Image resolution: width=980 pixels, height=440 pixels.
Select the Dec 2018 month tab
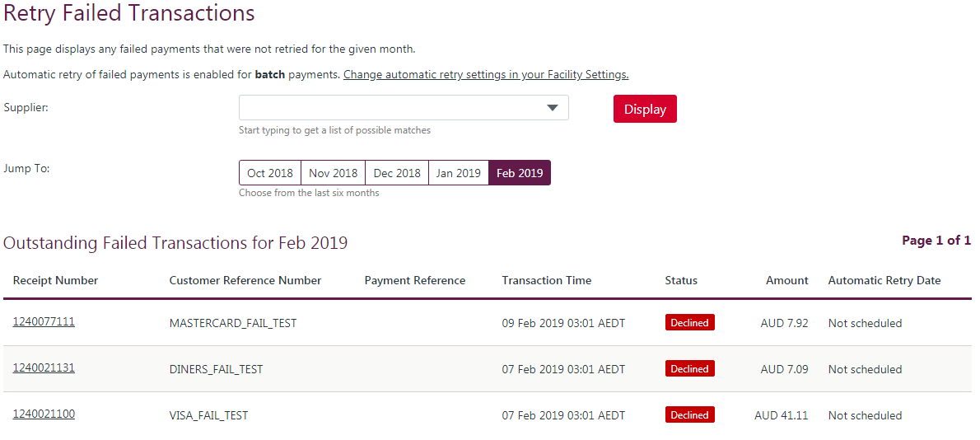(397, 173)
